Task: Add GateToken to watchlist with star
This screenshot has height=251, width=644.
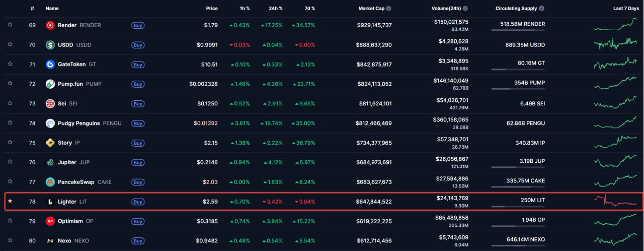Action: (x=10, y=64)
